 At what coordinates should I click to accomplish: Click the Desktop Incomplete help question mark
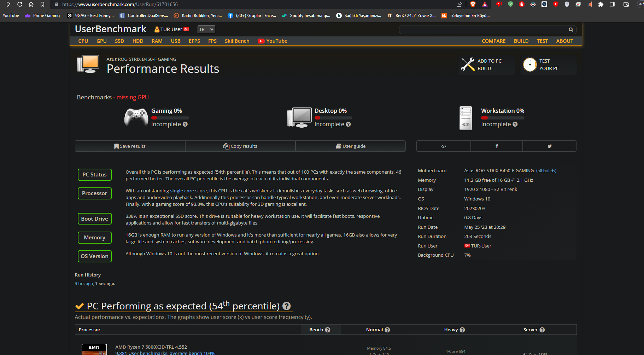pos(348,124)
